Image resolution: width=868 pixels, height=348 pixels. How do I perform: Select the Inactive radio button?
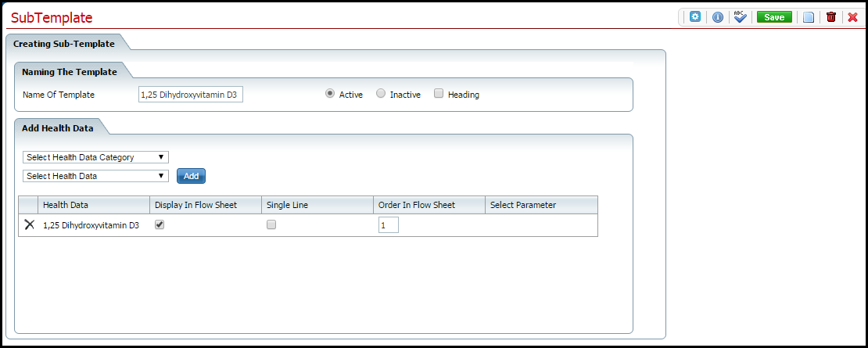pos(381,94)
